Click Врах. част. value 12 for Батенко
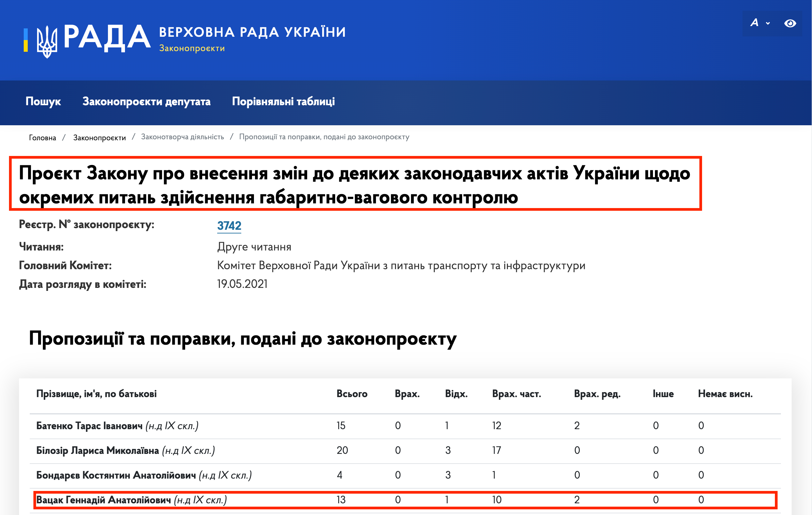Screen dimensions: 812x515 point(497,426)
